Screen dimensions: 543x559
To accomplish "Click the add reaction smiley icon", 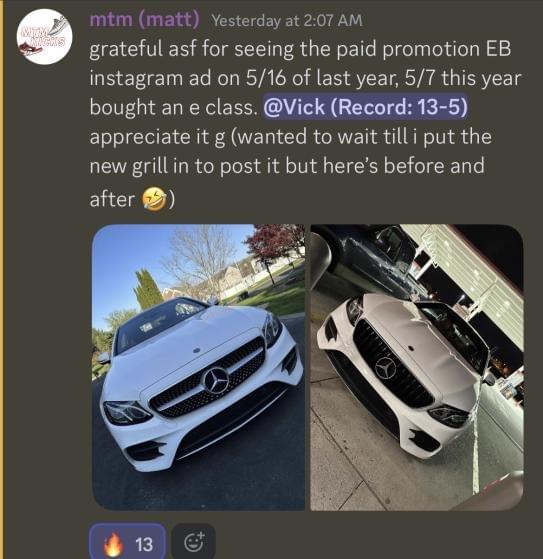I will 194,543.
